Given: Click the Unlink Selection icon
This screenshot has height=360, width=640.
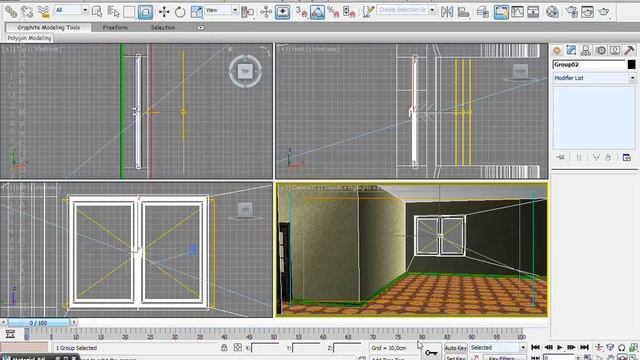Looking at the screenshot, I should tap(27, 11).
